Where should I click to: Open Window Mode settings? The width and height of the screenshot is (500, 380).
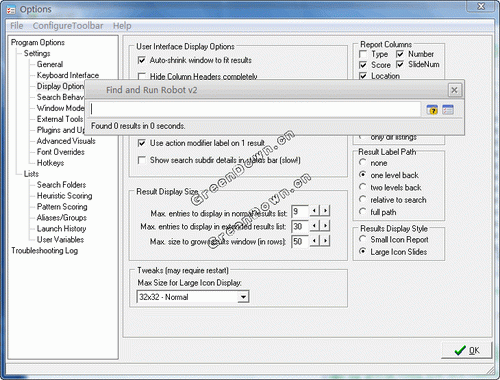click(60, 108)
